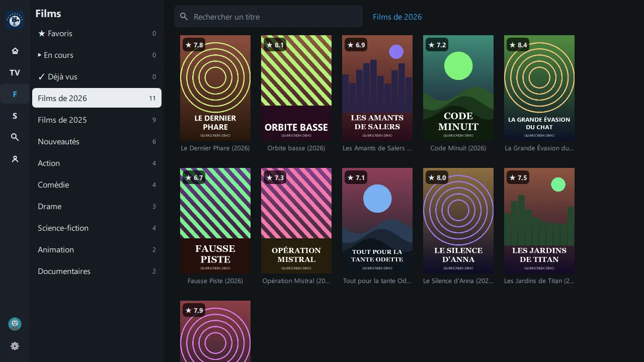Click the Films de 2026 breadcrumb link
Screen dimensions: 644x362
[397, 17]
